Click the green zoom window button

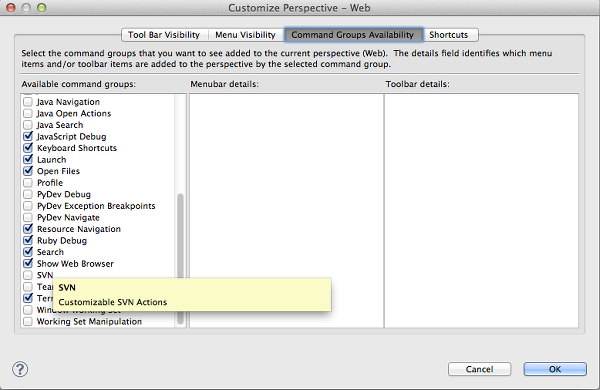point(41,7)
